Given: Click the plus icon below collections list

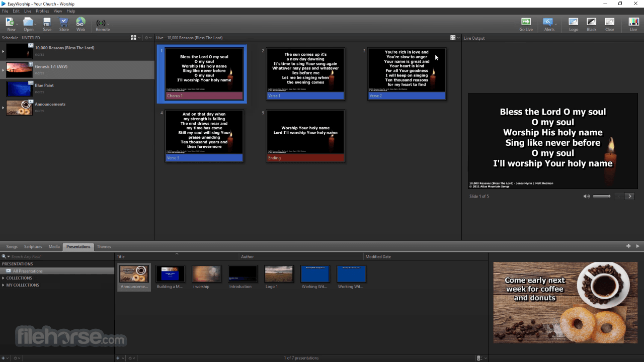Looking at the screenshot, I should point(3,358).
